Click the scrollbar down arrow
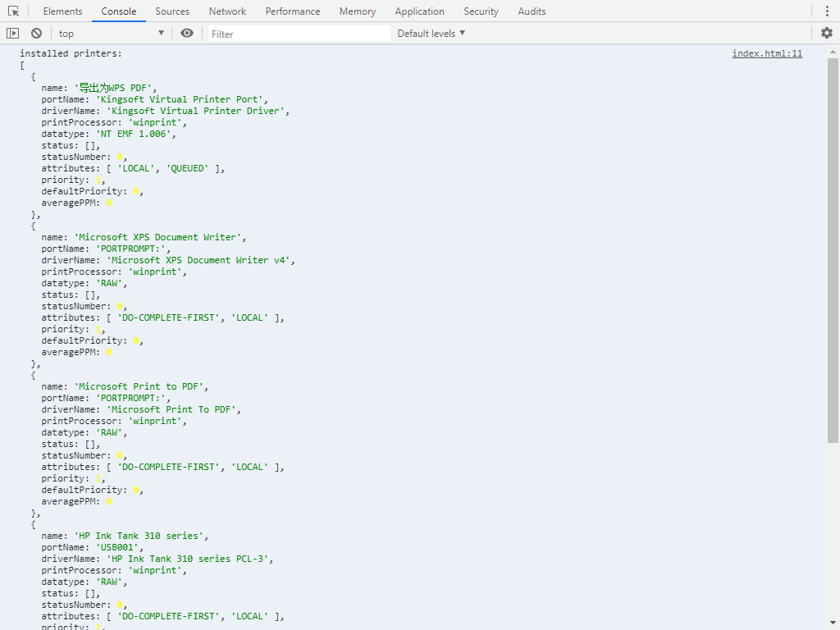This screenshot has width=840, height=630. [x=833, y=623]
